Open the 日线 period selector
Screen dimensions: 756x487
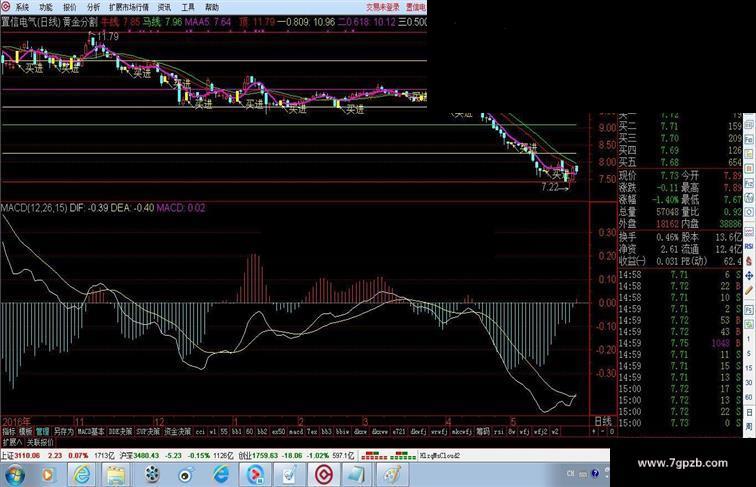pyautogui.click(x=603, y=421)
